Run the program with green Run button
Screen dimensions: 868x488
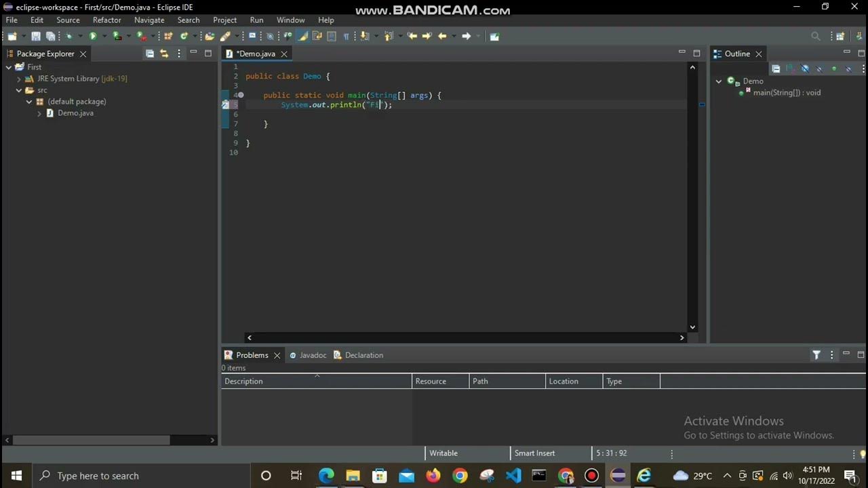click(94, 36)
